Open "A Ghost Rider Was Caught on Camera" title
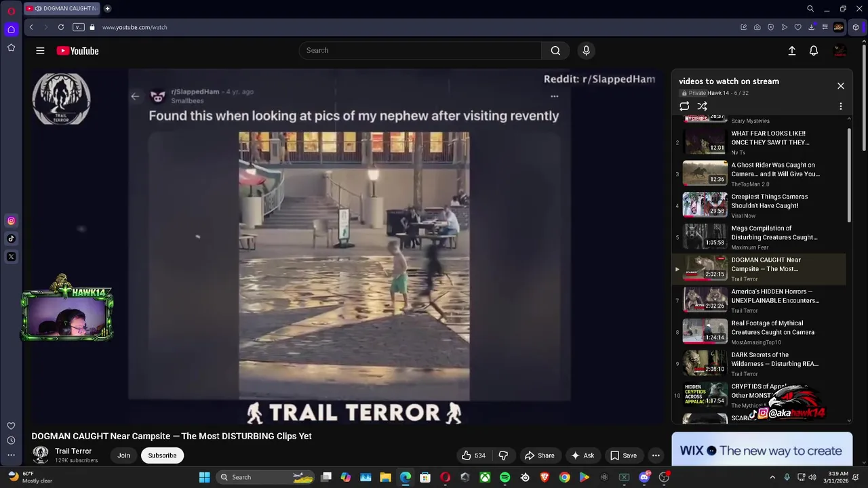This screenshot has height=488, width=868. coord(775,169)
